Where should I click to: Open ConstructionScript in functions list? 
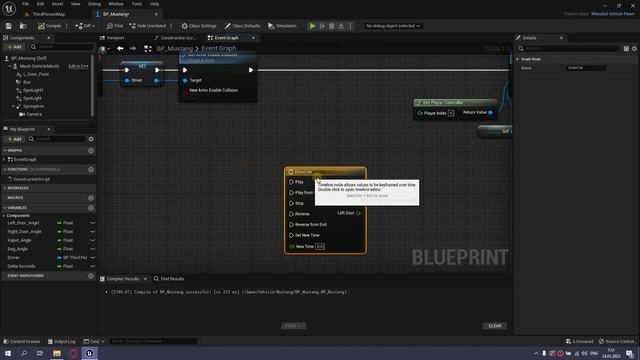coord(31,179)
